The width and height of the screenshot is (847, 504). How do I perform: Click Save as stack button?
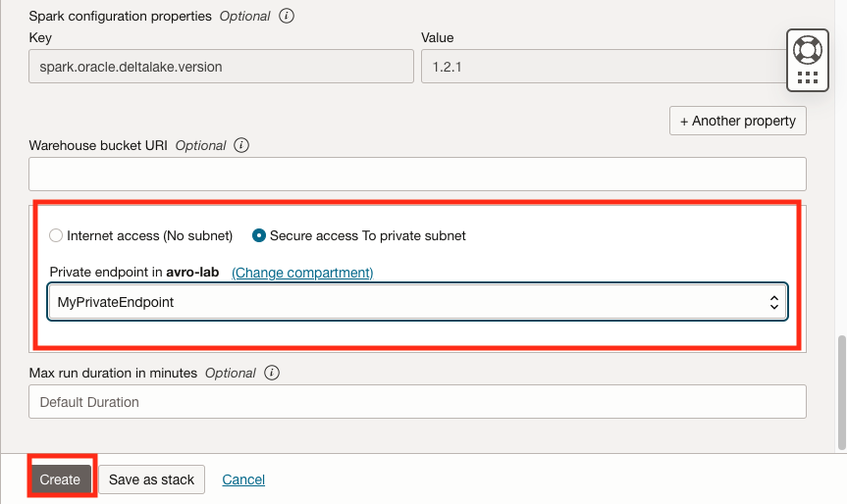[151, 479]
